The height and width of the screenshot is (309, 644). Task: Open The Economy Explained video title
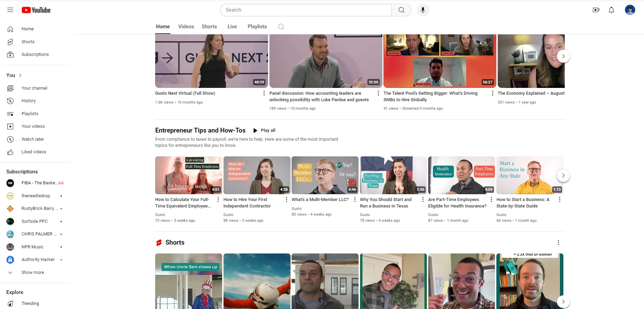531,93
